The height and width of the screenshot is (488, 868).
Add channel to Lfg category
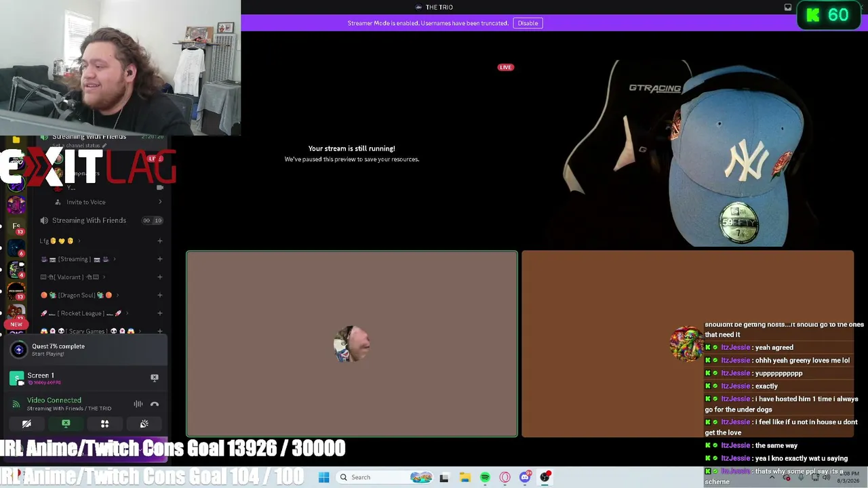click(x=160, y=241)
